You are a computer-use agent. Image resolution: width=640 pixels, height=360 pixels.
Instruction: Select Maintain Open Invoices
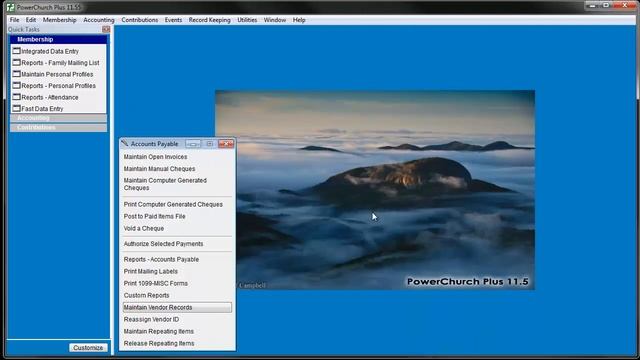point(156,157)
